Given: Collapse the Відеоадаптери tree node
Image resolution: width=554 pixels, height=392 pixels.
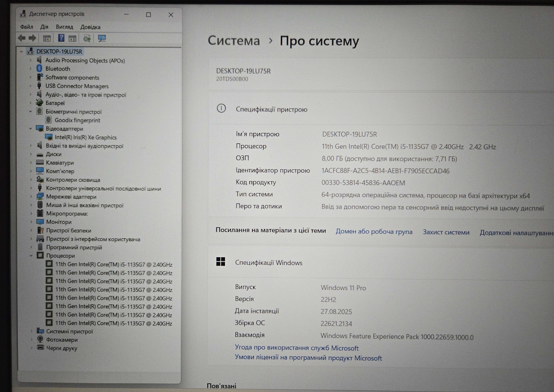Looking at the screenshot, I should [x=31, y=129].
